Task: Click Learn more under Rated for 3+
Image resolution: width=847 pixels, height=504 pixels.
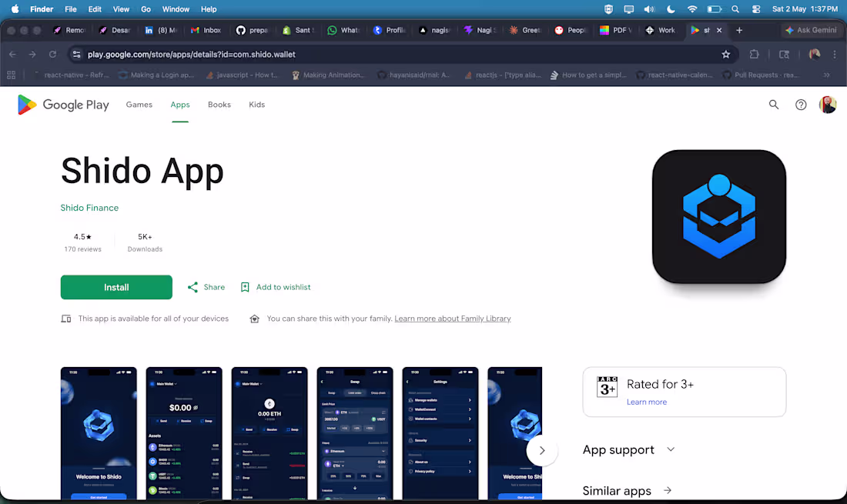Action: pos(647,402)
